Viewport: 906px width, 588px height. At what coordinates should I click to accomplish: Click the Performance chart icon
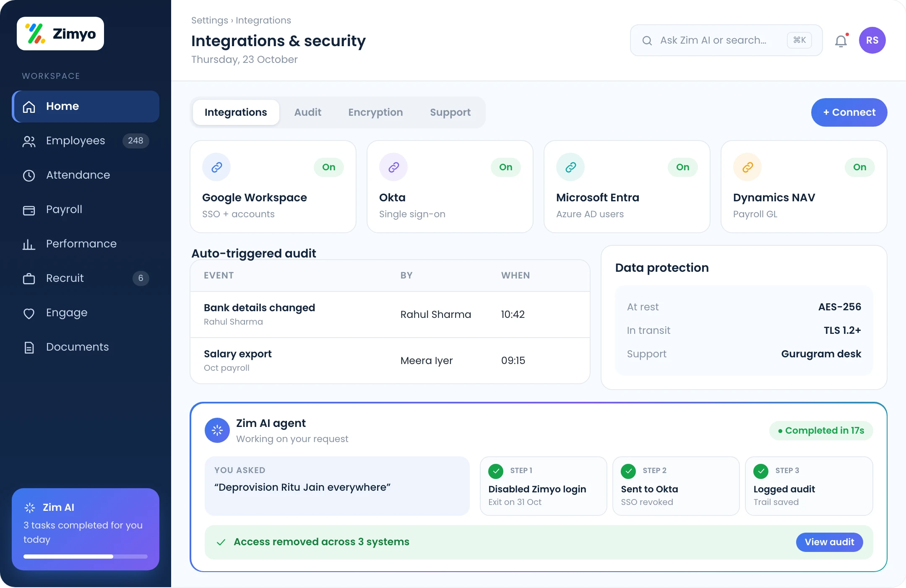pyautogui.click(x=29, y=244)
